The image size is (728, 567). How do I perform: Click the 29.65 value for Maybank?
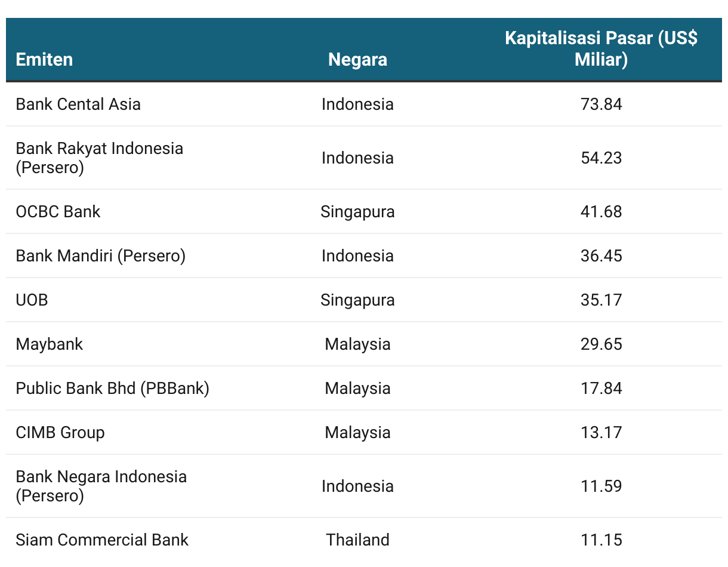[601, 344]
